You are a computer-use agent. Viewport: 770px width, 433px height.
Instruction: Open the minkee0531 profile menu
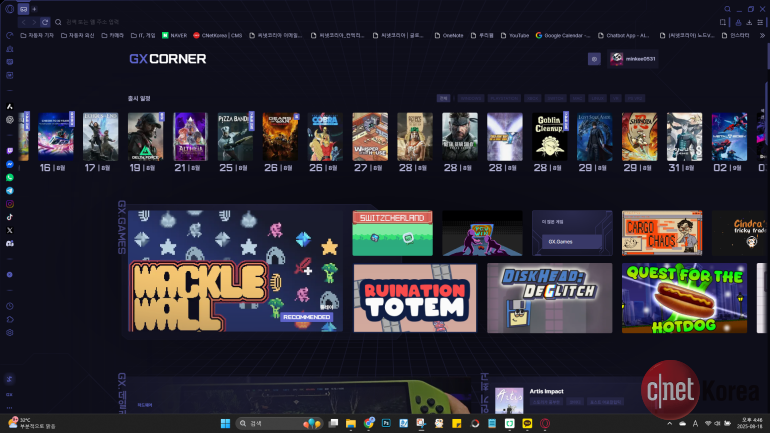pyautogui.click(x=632, y=59)
